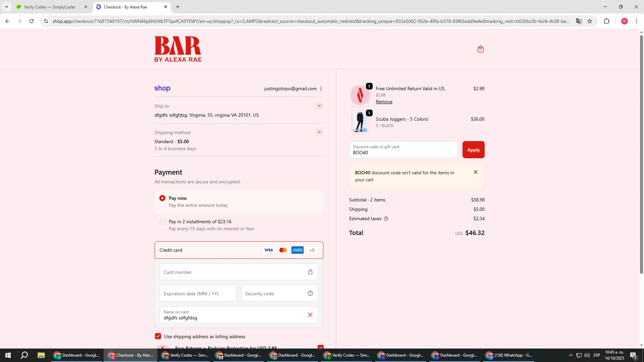Screen dimensions: 644x362
Task: Open the tab search dropdown arrow
Action: coord(6,7)
